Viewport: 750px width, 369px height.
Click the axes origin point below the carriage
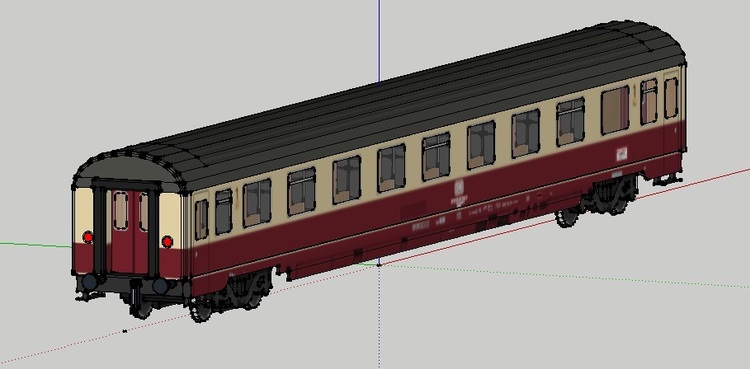(379, 264)
